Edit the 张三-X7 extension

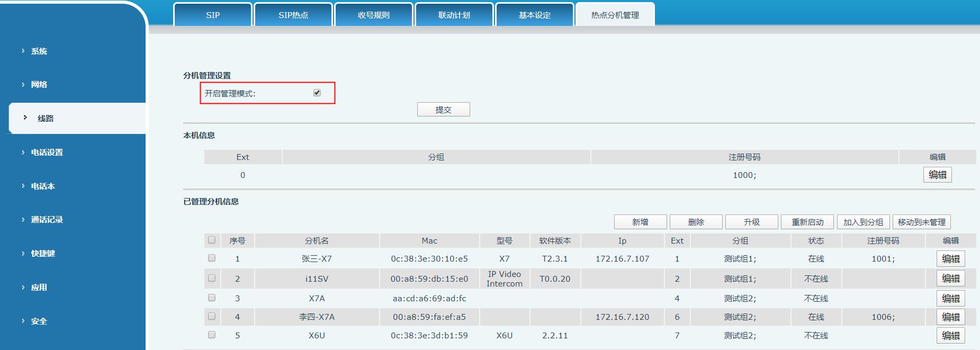[951, 259]
